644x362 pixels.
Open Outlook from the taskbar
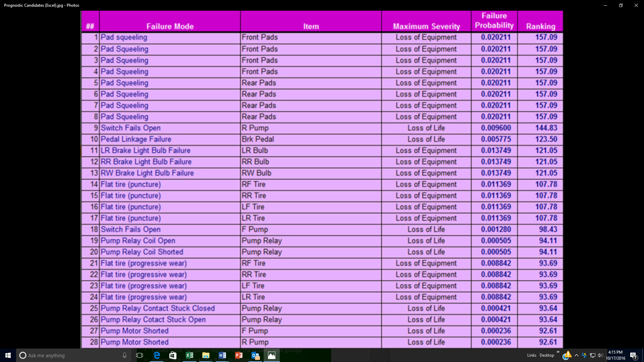pyautogui.click(x=255, y=355)
